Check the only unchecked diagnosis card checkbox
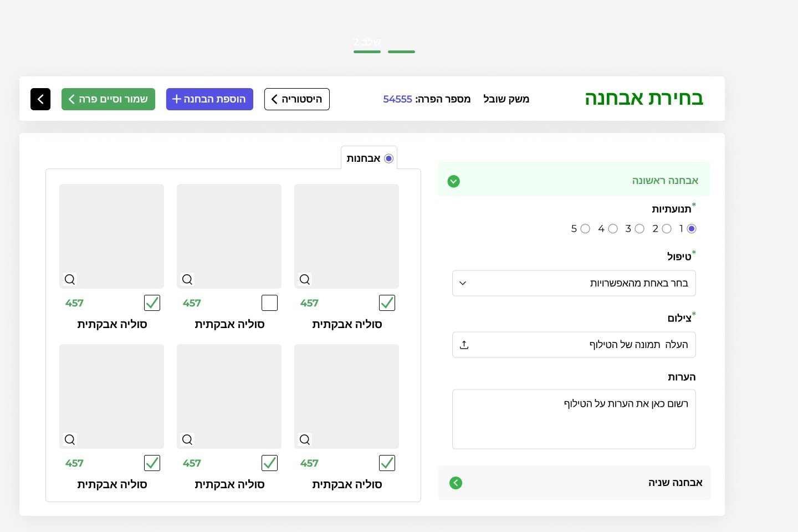Screen dimensions: 798x532 [269, 303]
